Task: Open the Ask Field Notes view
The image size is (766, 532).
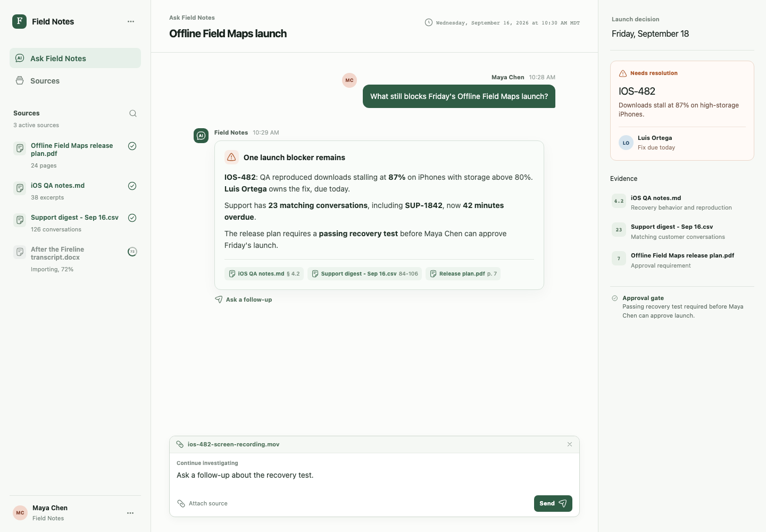Action: tap(75, 58)
